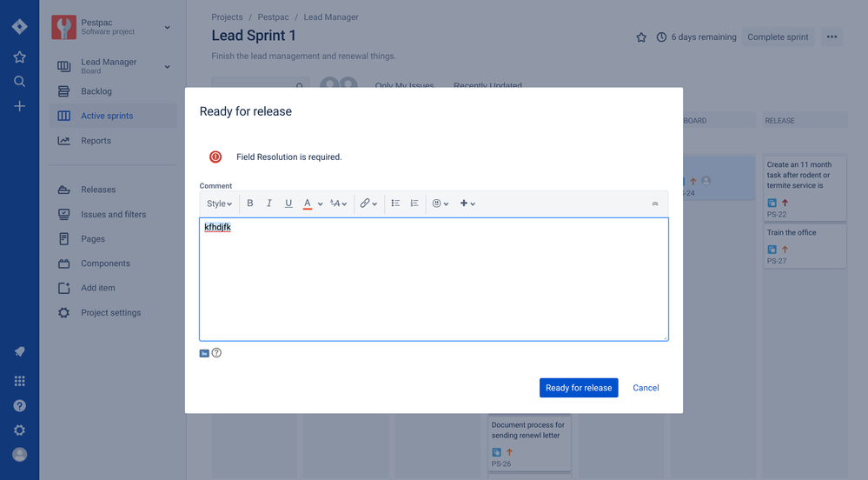Toggle bold formatting in comment toolbar
Viewport: 868px width, 480px height.
(249, 203)
